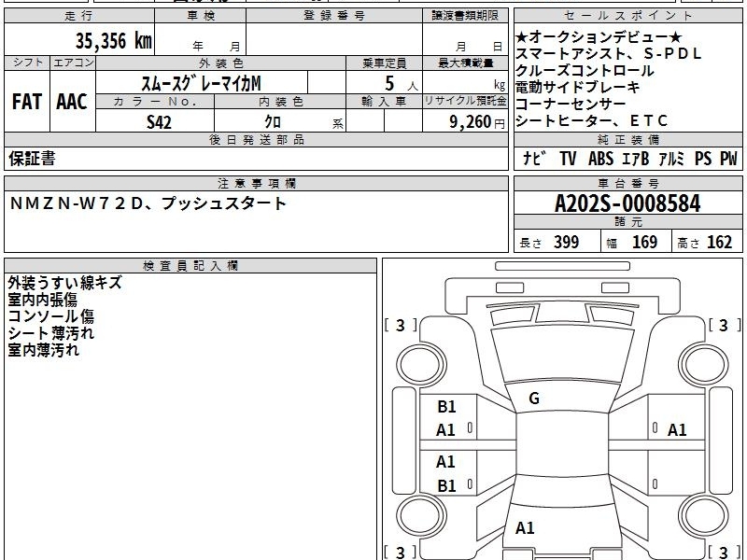Select the 車台番号 header
Image resolution: width=747 pixels, height=560 pixels.
627,183
